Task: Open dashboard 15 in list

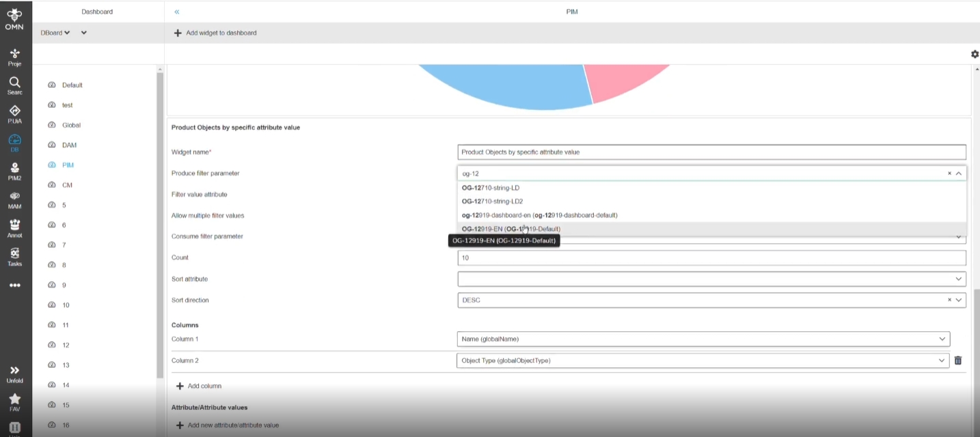Action: click(66, 406)
